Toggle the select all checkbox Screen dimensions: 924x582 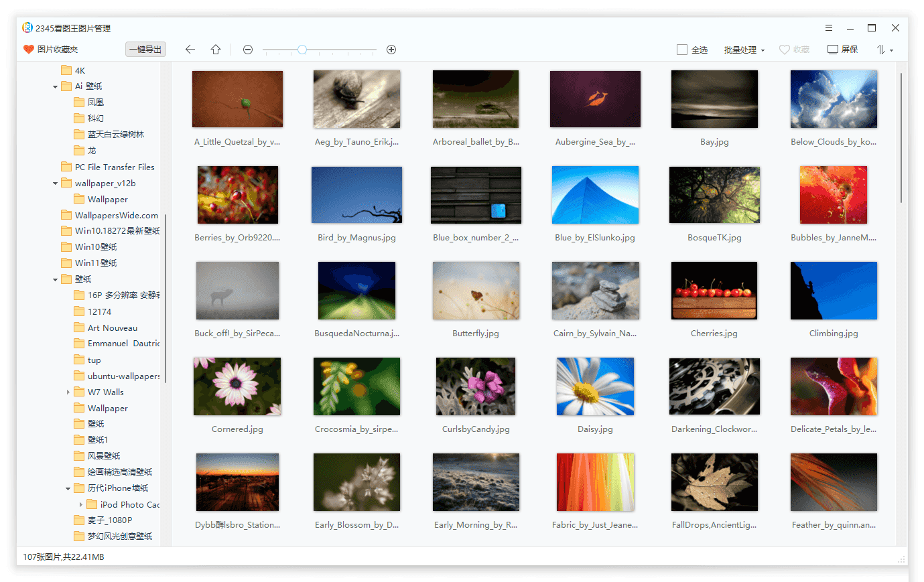(x=682, y=50)
